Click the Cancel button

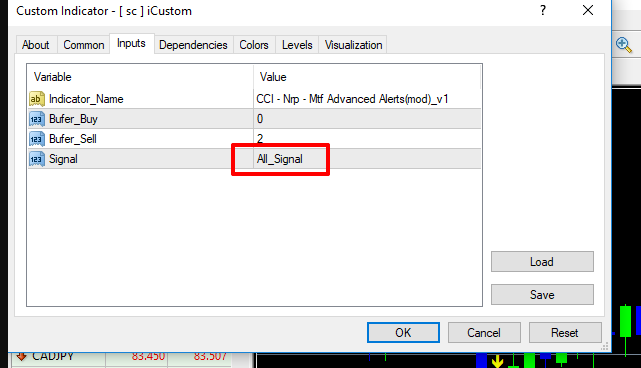[484, 333]
